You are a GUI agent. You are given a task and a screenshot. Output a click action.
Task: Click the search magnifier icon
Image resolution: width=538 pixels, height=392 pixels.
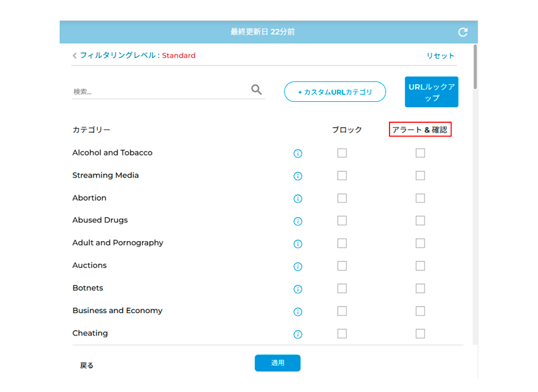tap(256, 90)
